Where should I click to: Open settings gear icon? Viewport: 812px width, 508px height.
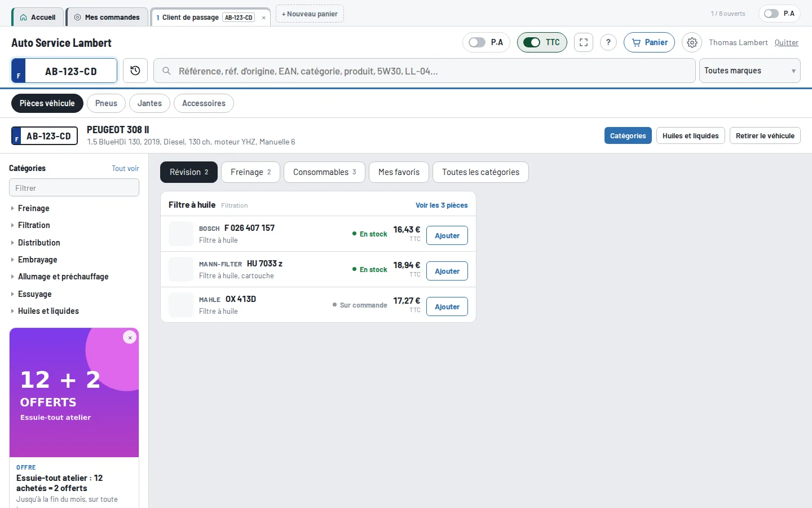692,42
